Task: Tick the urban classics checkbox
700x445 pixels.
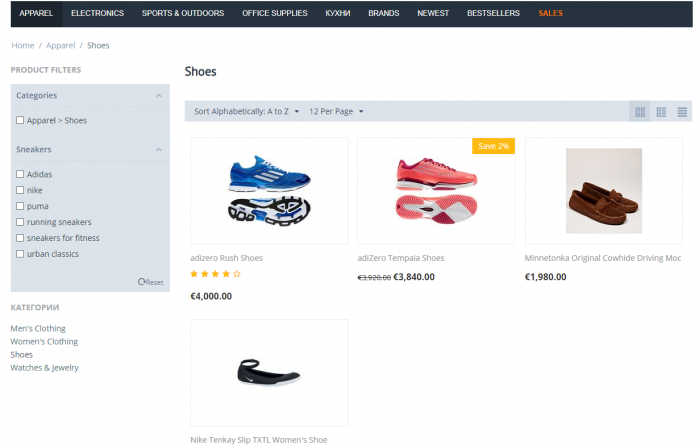Action: coord(20,254)
